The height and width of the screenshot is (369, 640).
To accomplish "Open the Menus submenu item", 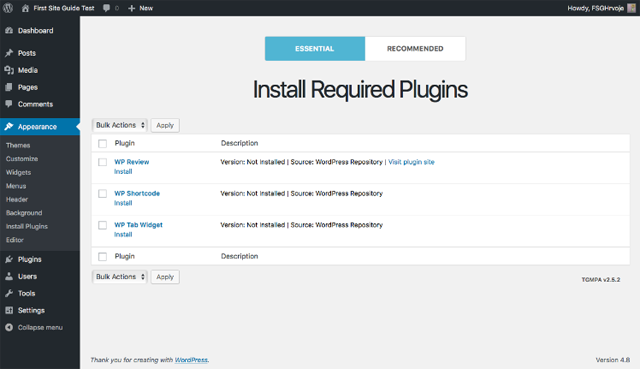I will pos(16,186).
